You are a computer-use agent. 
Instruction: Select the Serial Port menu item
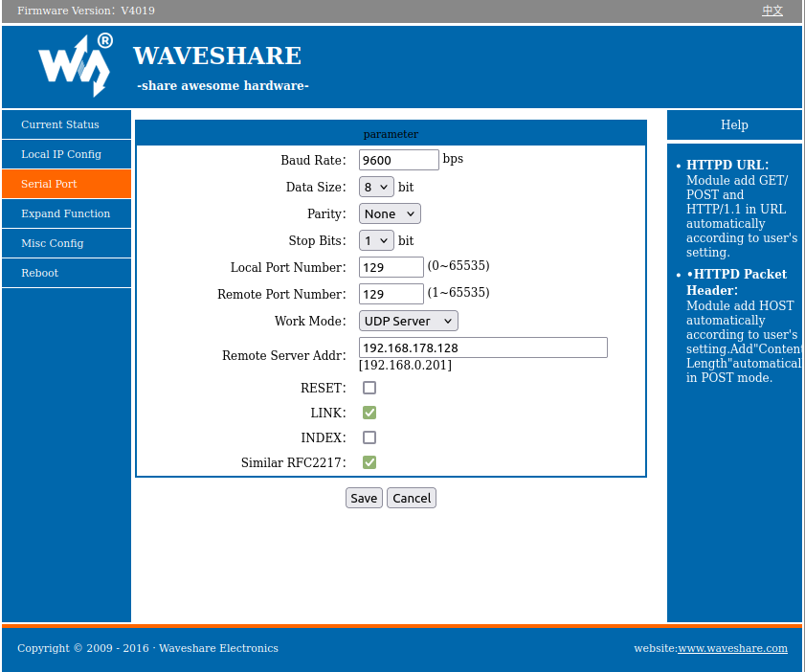tap(49, 184)
